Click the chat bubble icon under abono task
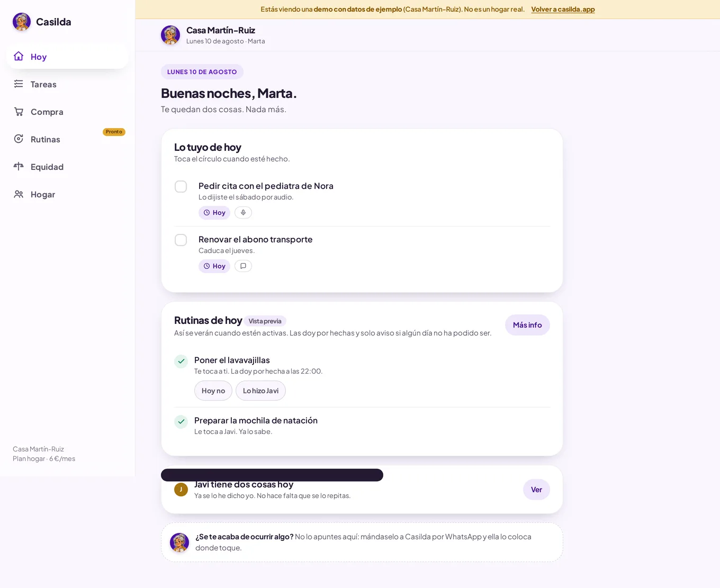Viewport: 720px width, 588px height. coord(243,266)
